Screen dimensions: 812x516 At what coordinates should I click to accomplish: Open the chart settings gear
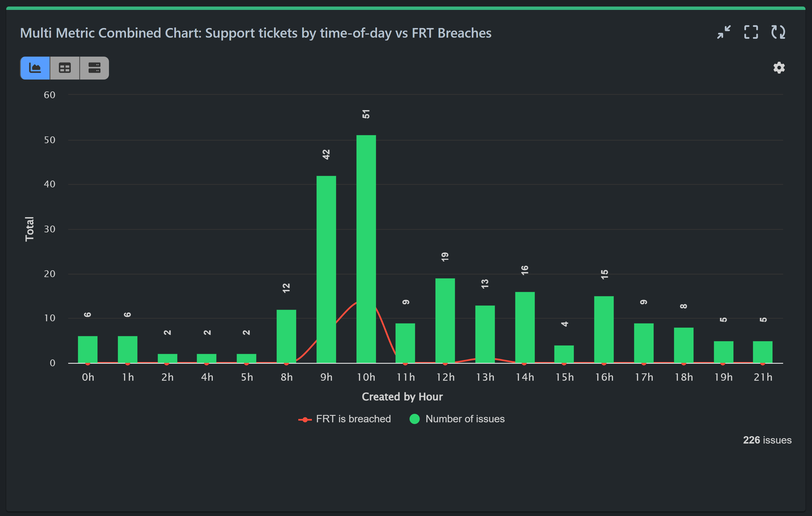(779, 68)
